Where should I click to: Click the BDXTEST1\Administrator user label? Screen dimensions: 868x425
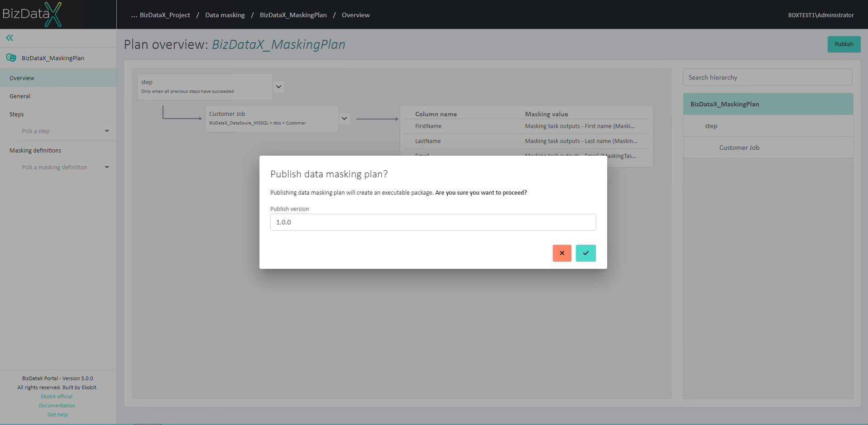pyautogui.click(x=821, y=15)
